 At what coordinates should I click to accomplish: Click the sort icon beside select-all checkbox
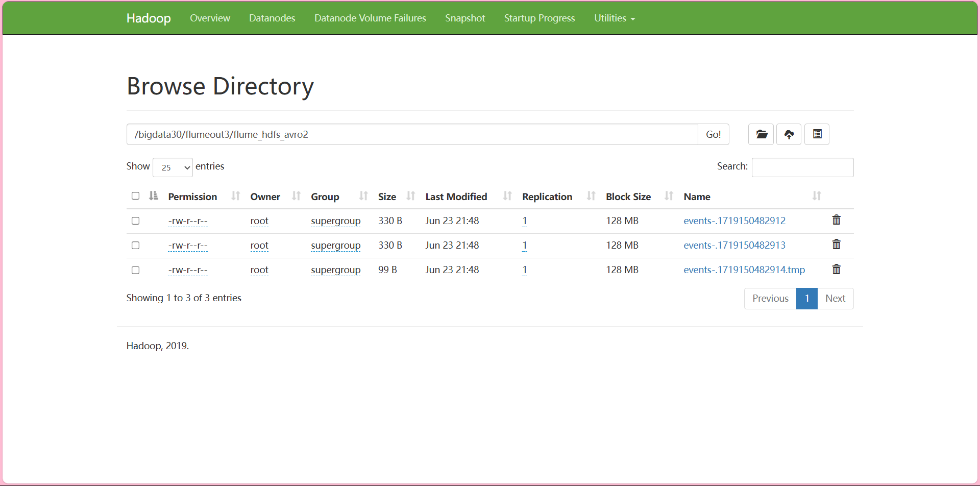154,196
